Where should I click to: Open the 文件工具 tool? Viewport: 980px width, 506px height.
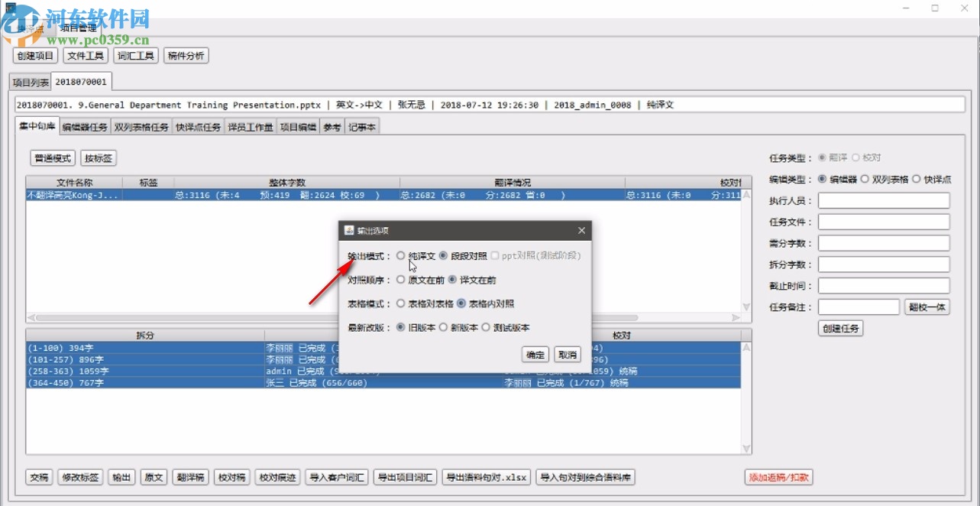click(85, 55)
